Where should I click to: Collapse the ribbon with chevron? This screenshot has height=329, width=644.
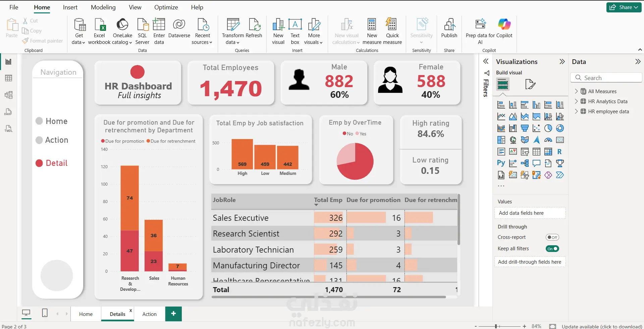[640, 50]
